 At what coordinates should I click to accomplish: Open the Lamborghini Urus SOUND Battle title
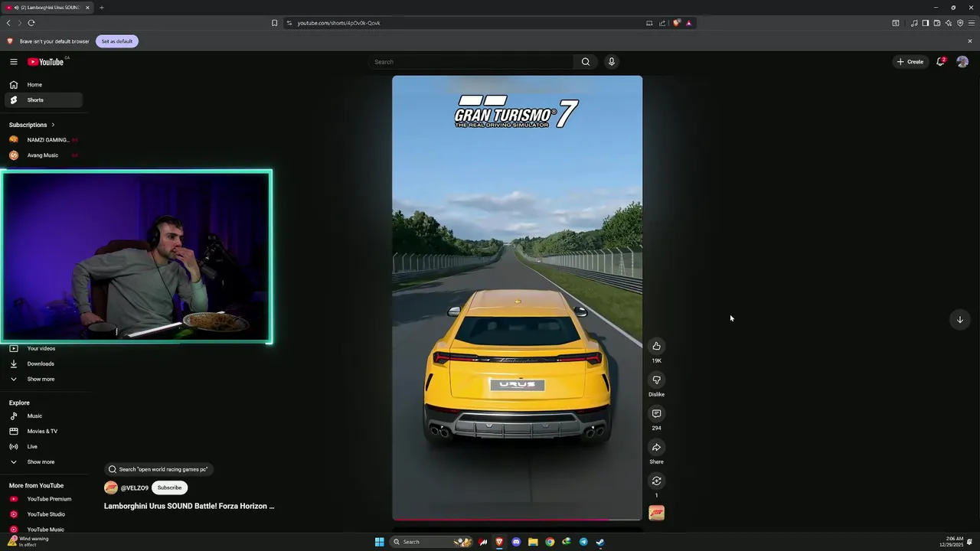[x=189, y=506]
